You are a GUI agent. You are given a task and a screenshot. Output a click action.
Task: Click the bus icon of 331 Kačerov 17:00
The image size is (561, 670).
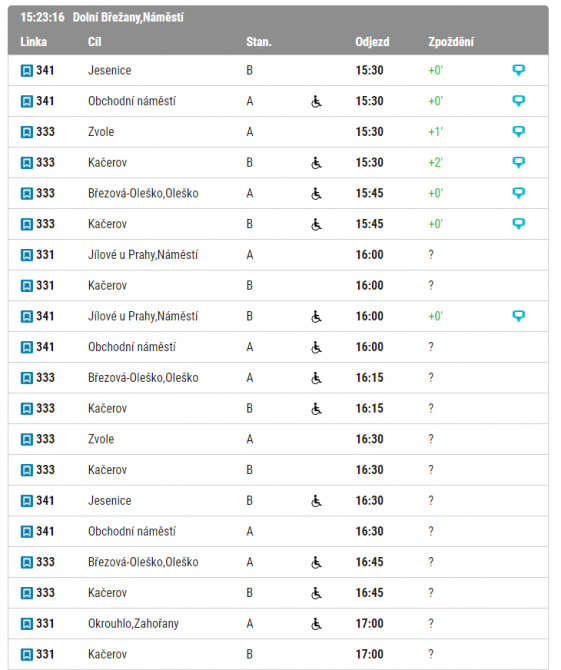[x=27, y=655]
